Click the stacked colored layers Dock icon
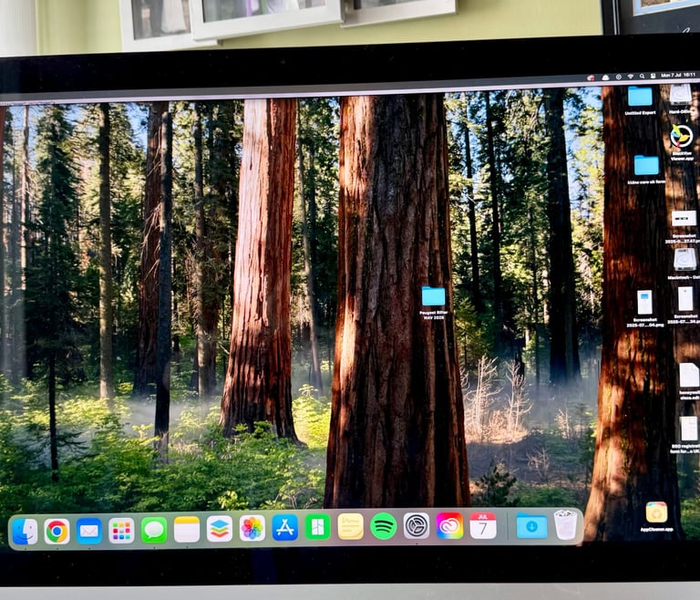 coord(219,529)
